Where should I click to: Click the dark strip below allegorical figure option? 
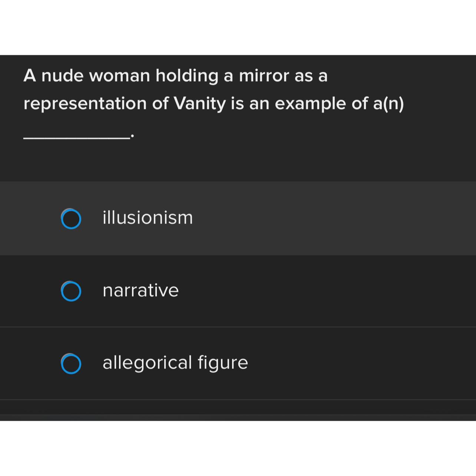(x=238, y=407)
